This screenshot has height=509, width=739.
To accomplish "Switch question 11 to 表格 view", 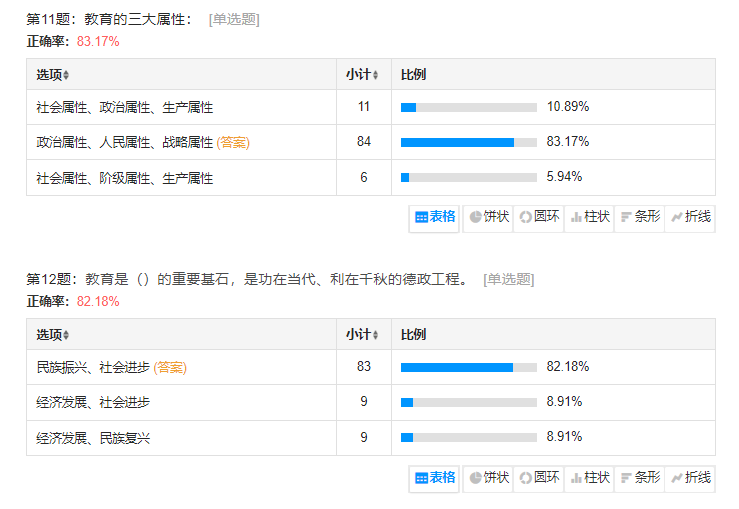I will tap(435, 216).
